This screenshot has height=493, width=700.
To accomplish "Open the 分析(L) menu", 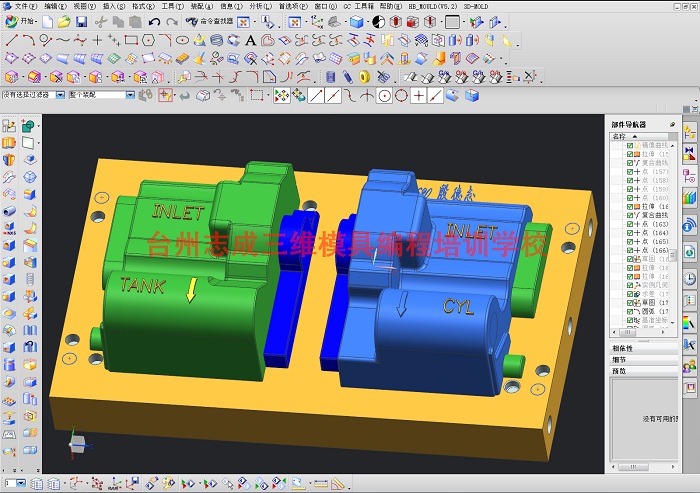I will pyautogui.click(x=260, y=6).
